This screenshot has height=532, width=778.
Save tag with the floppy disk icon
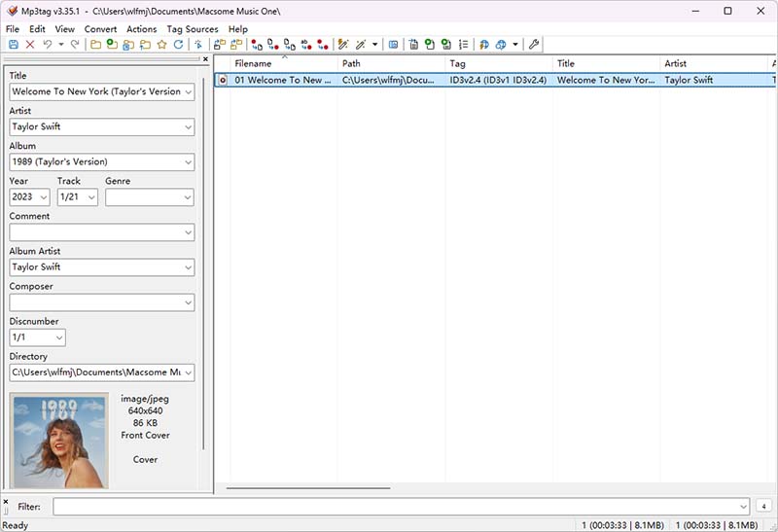pos(14,45)
